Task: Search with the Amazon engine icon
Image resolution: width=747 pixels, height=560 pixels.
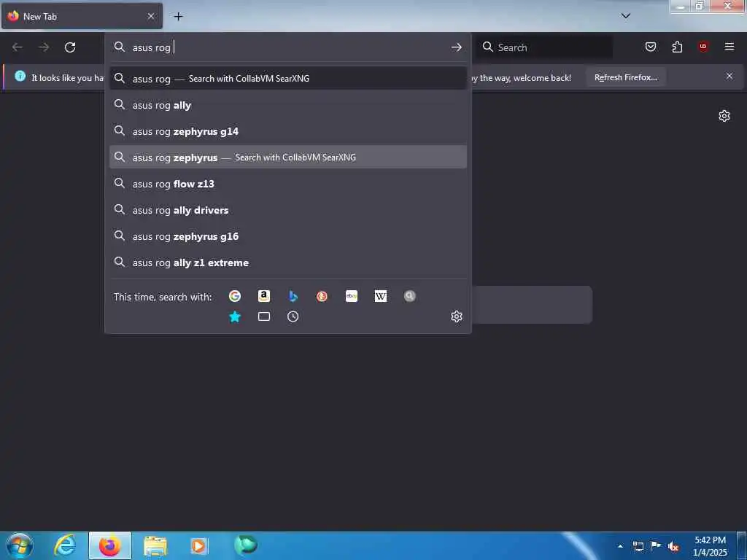Action: (264, 296)
